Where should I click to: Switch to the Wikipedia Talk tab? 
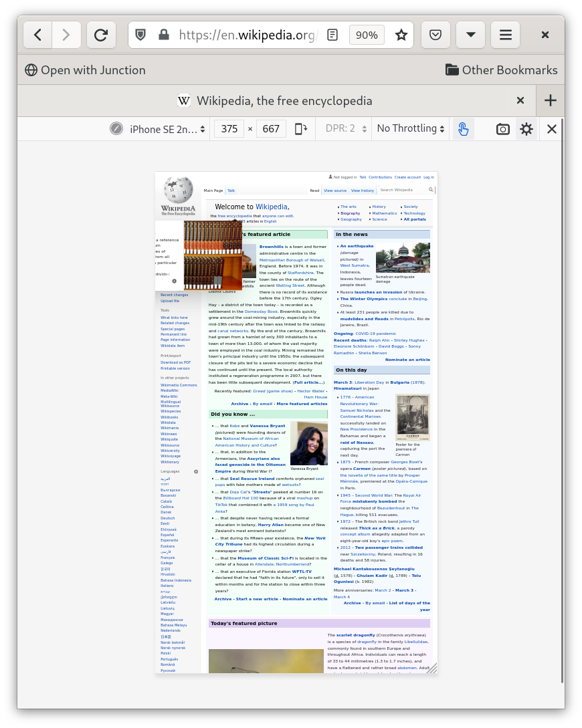tap(231, 191)
